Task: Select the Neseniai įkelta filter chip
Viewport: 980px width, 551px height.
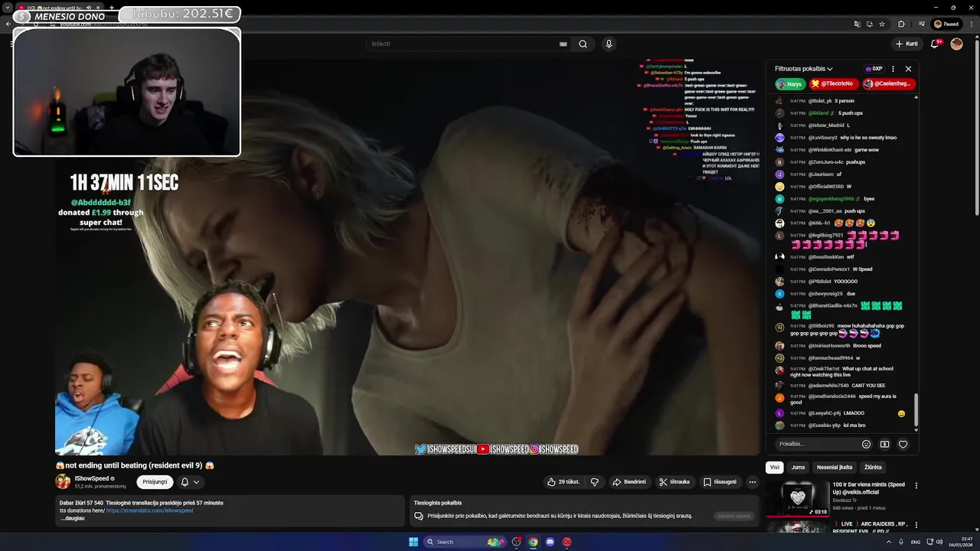Action: (x=834, y=467)
